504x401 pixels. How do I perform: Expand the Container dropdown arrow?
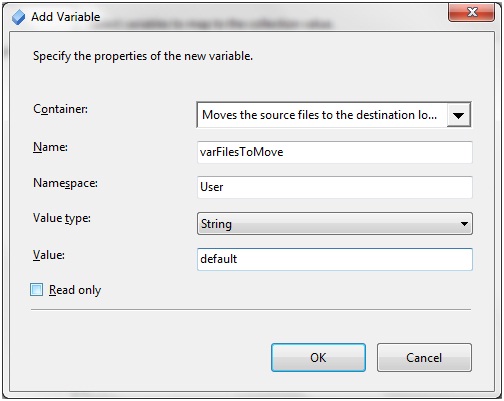(459, 115)
